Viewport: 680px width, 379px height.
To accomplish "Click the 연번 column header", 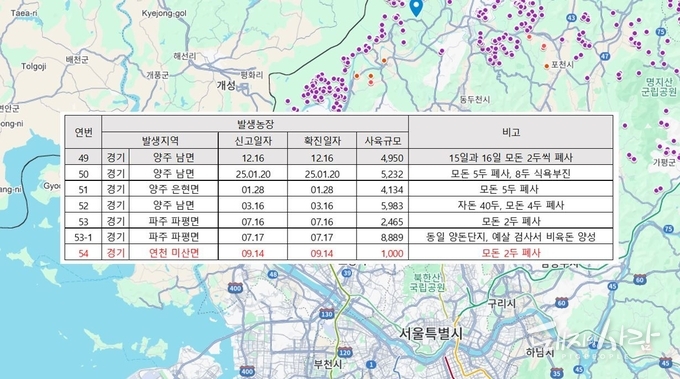I will (x=83, y=132).
